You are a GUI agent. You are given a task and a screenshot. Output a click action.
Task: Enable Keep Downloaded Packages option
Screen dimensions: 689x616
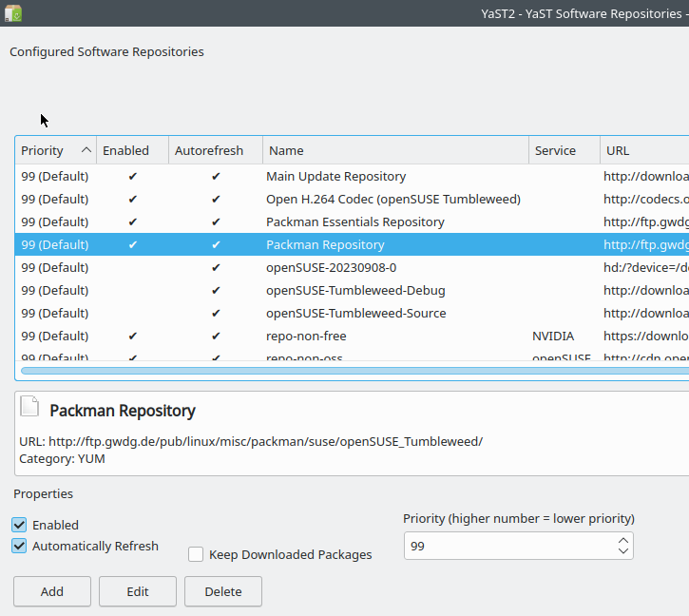[196, 554]
